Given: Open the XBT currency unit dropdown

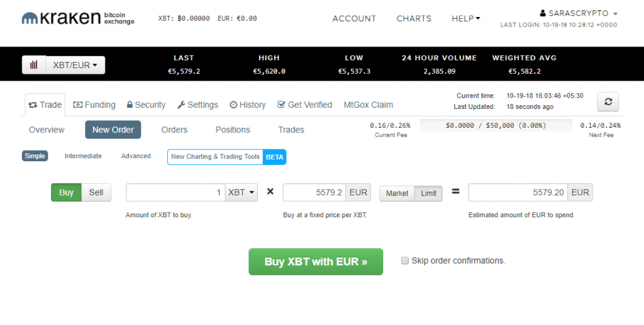Looking at the screenshot, I should 241,193.
